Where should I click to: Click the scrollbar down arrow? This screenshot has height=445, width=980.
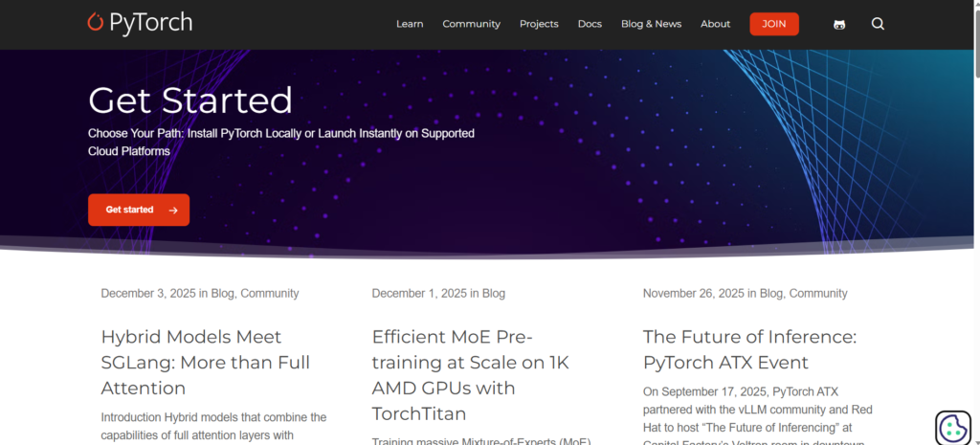(976, 441)
